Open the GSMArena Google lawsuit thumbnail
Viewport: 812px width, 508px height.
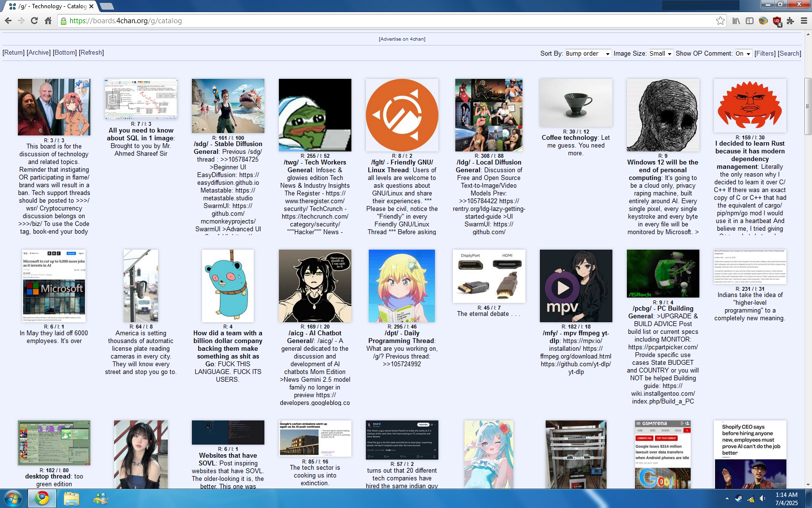point(663,454)
